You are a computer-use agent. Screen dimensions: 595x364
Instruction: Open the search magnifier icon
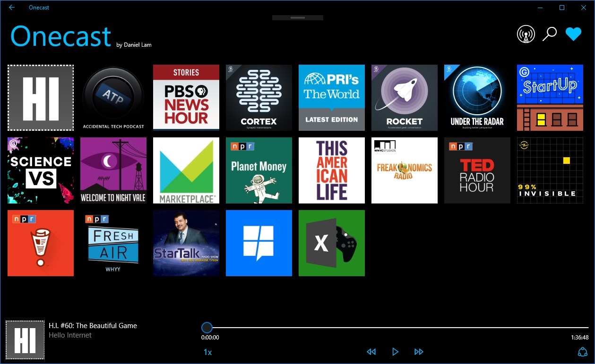click(x=549, y=34)
